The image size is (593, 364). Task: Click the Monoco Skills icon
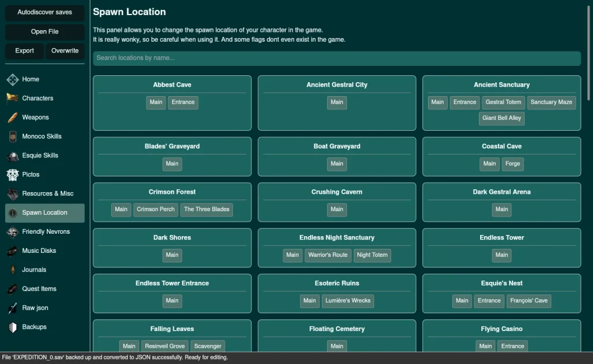(x=13, y=137)
